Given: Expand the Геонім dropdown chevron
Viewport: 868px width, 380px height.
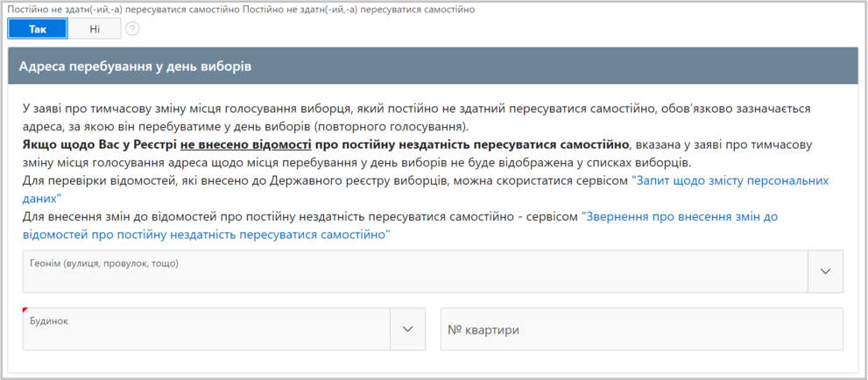Looking at the screenshot, I should [x=825, y=271].
